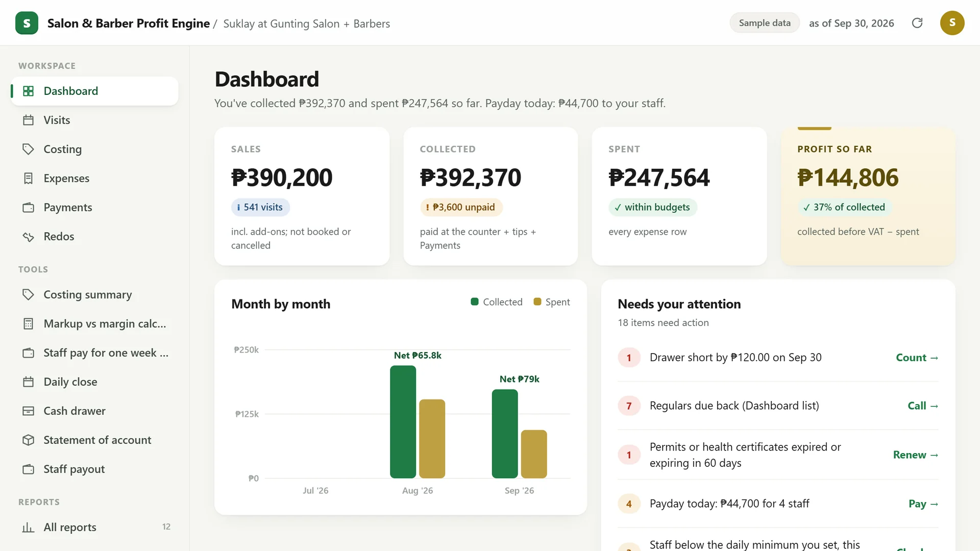
Task: Click the Aug '26 green collected bar
Action: 403,422
